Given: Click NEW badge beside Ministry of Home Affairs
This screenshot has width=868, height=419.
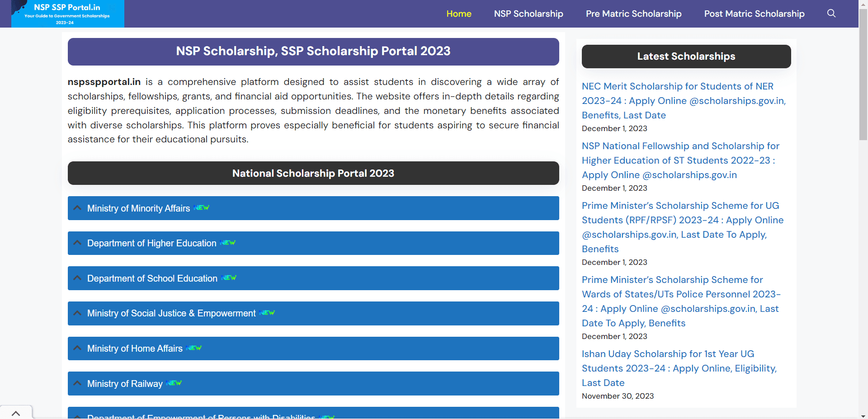Looking at the screenshot, I should coord(194,348).
